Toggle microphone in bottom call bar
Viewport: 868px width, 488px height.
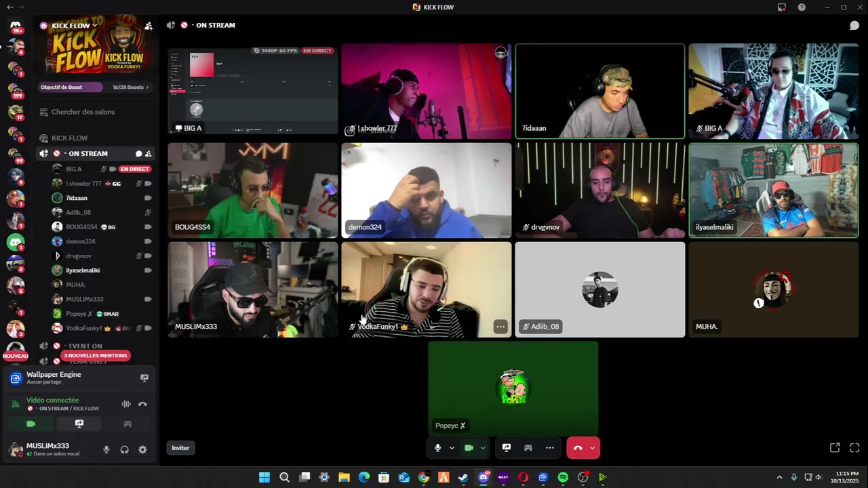438,448
